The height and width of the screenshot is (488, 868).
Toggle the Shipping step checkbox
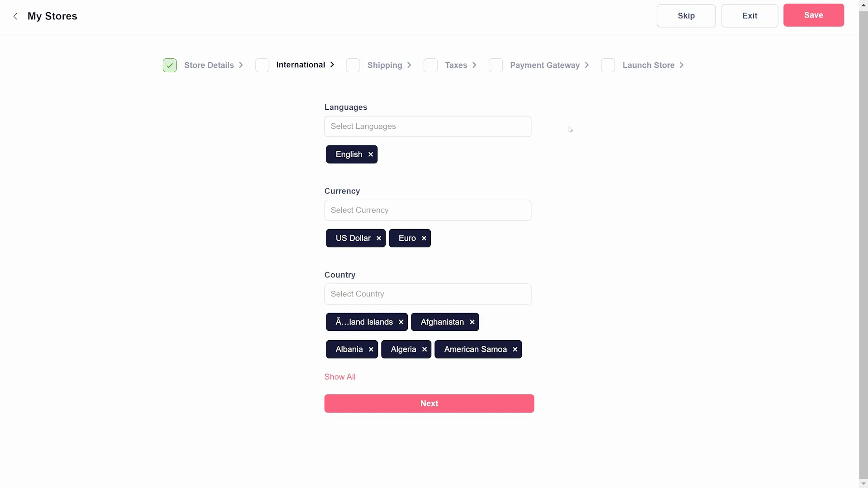pyautogui.click(x=353, y=66)
